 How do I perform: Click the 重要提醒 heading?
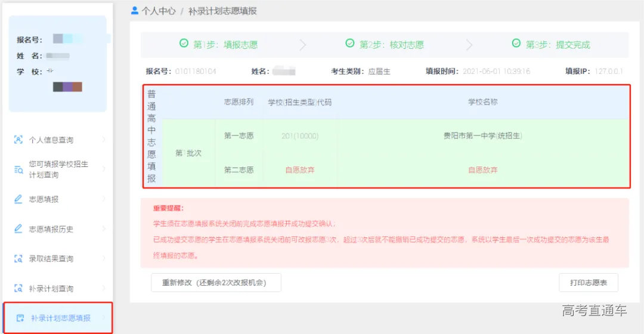point(168,208)
